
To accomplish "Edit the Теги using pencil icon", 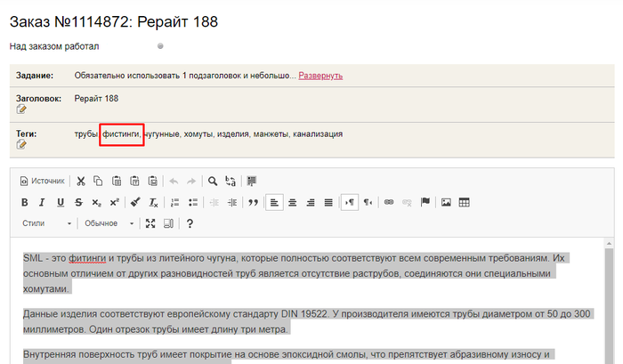I will tap(22, 144).
